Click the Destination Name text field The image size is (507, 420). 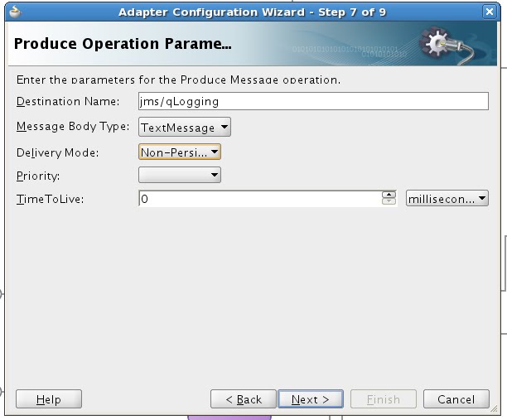click(x=313, y=101)
